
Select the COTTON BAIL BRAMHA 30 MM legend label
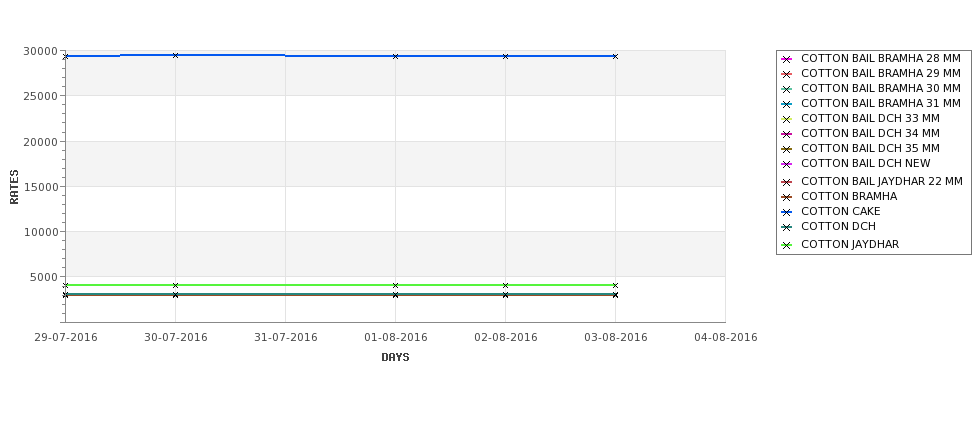[880, 88]
